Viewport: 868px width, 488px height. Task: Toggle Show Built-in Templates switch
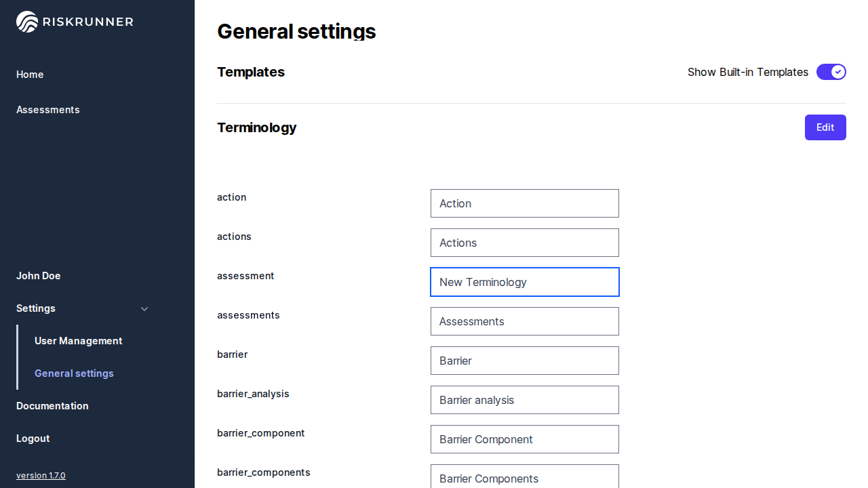[831, 72]
